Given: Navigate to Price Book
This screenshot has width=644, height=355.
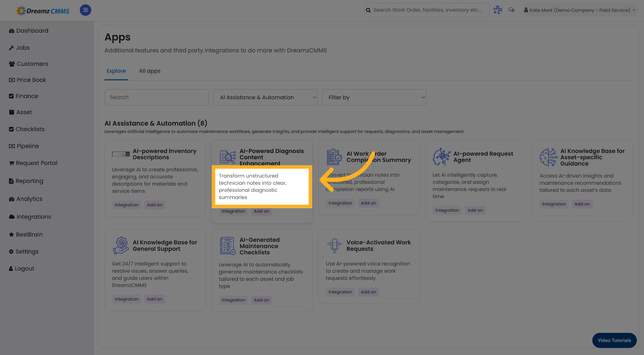Looking at the screenshot, I should 31,80.
